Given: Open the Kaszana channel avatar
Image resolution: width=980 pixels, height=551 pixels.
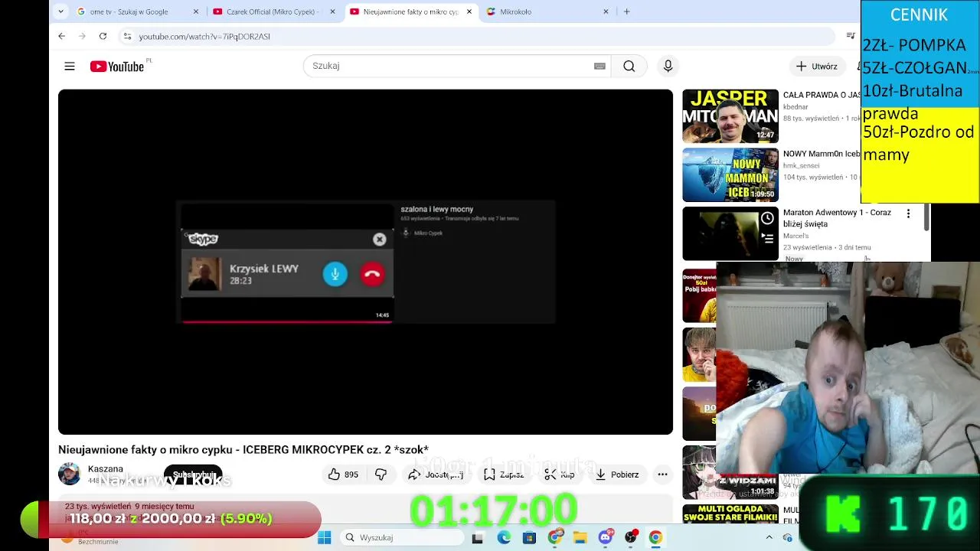Looking at the screenshot, I should pos(70,474).
